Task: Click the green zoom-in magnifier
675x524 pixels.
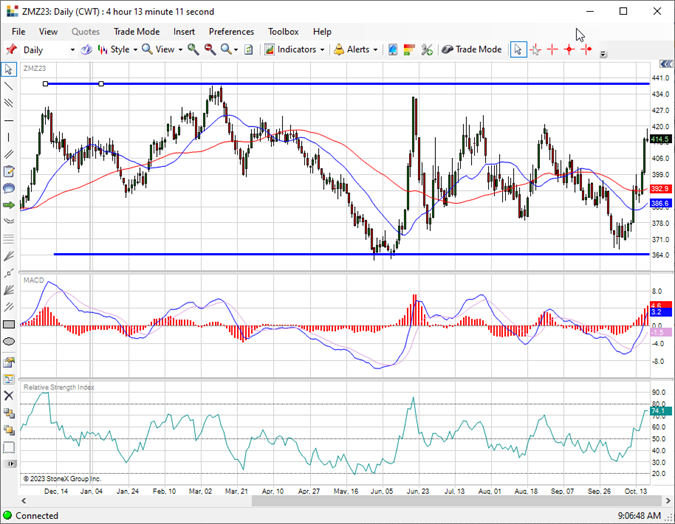Action: [193, 50]
